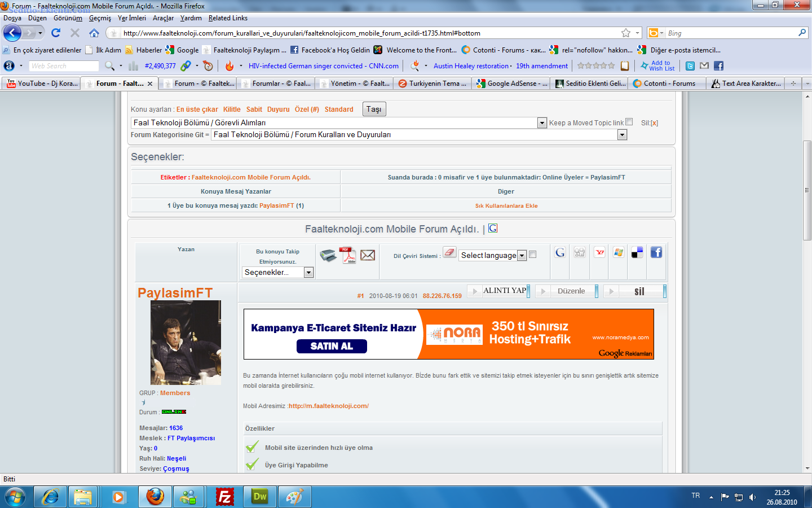
Task: Expand the back/forward history dropdown arrow
Action: pyautogui.click(x=40, y=33)
